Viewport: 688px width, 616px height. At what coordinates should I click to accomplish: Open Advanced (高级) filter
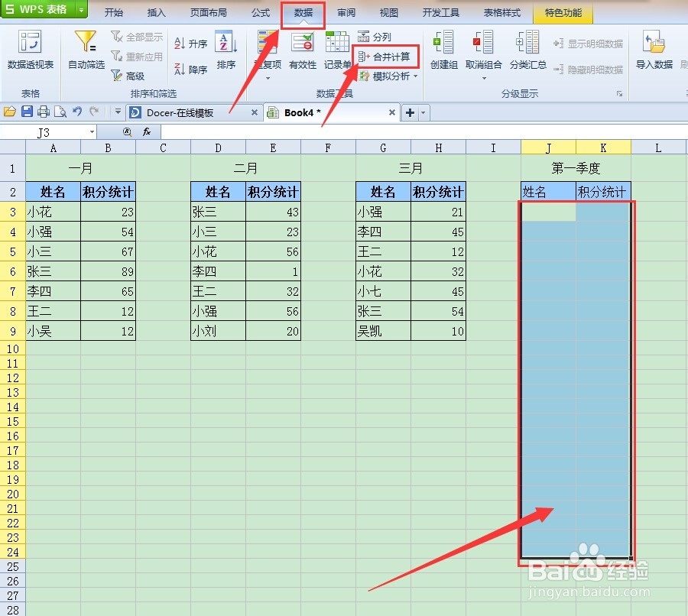[x=128, y=76]
